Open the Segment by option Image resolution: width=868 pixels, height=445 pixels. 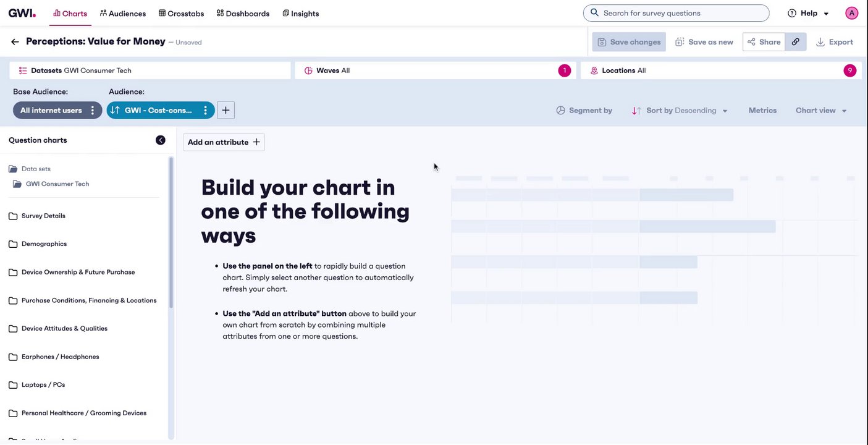[x=584, y=111]
